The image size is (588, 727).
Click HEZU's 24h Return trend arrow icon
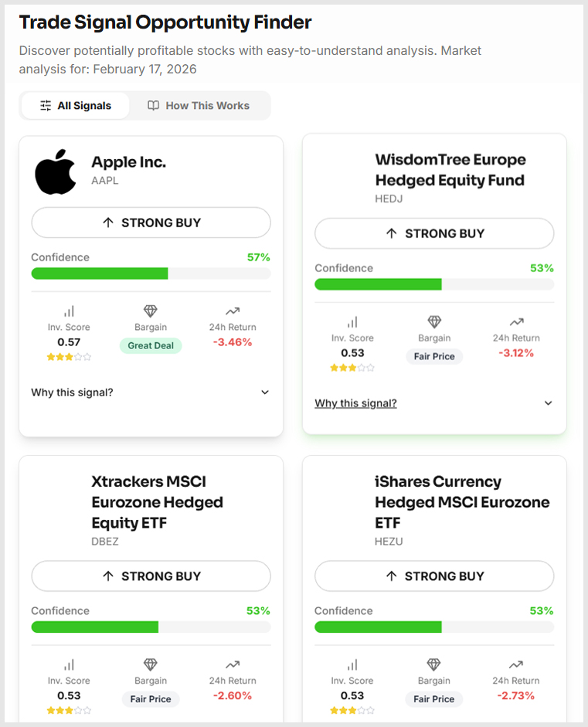coord(516,664)
